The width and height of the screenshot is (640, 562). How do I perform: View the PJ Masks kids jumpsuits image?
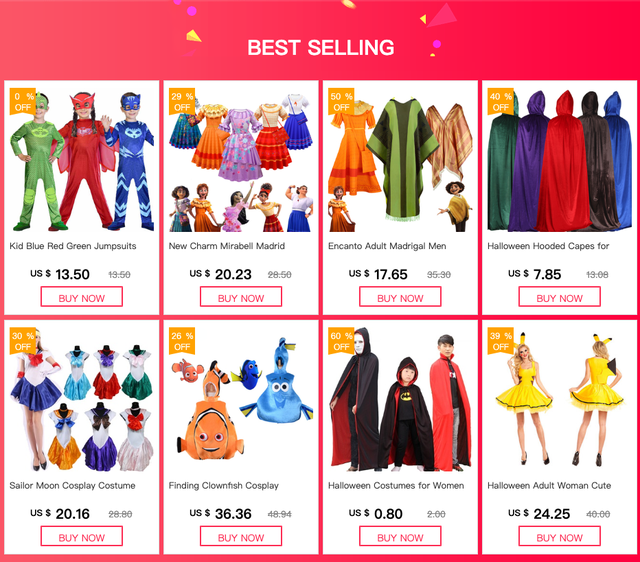click(82, 160)
